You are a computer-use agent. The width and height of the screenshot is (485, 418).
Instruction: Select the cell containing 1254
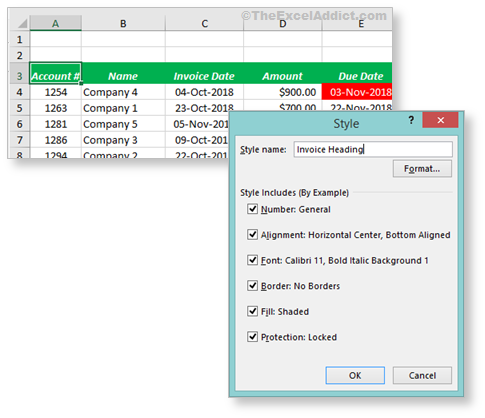[x=55, y=92]
